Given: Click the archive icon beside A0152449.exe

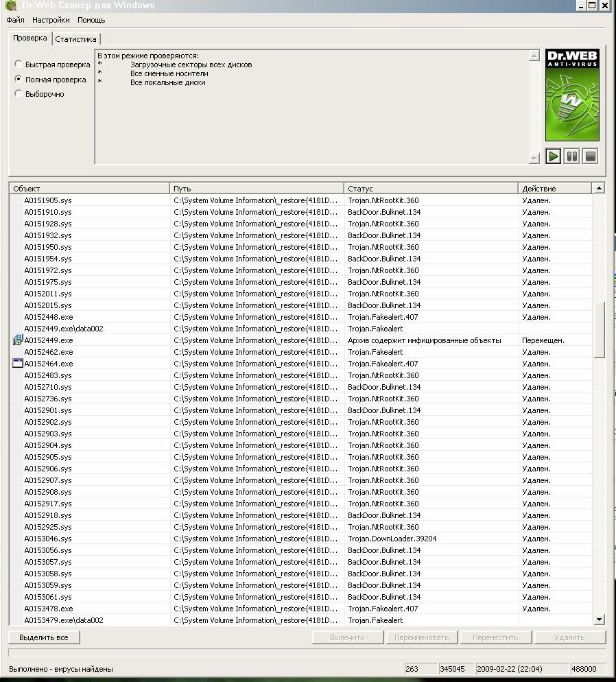Looking at the screenshot, I should tap(18, 340).
